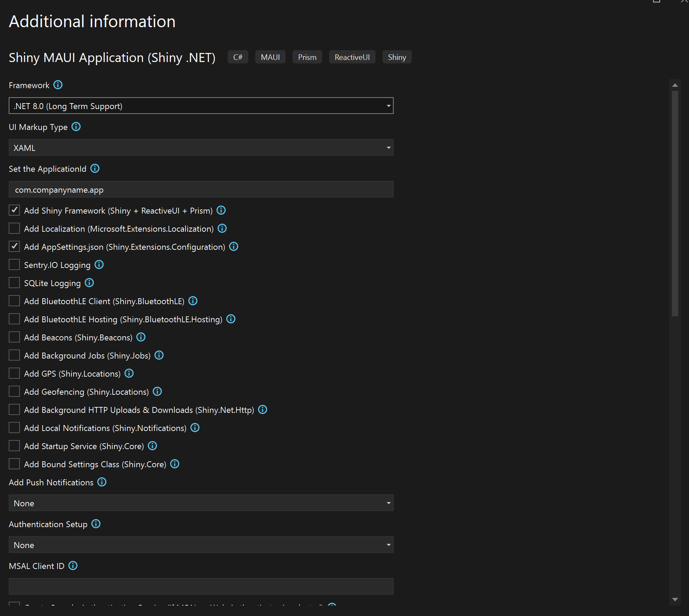Viewport: 689px width, 616px height.
Task: Click the MSAL Client ID info icon
Action: pyautogui.click(x=73, y=566)
